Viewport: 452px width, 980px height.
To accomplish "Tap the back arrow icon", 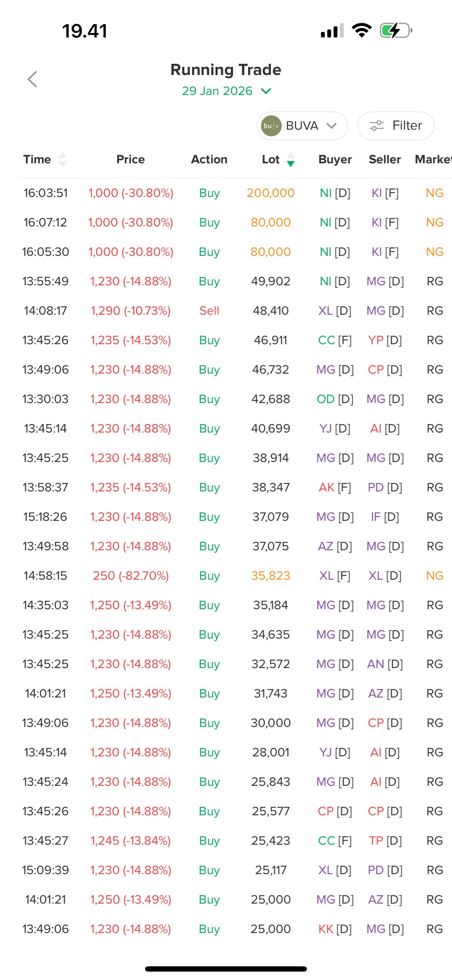I will click(33, 79).
